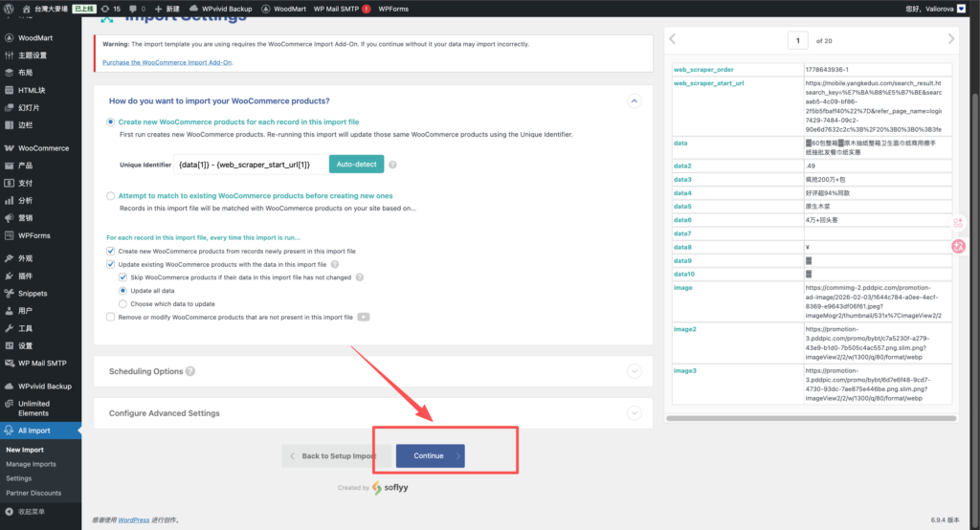Open 主題设置 theme settings in sidebar
This screenshot has width=980, height=530.
tap(32, 55)
